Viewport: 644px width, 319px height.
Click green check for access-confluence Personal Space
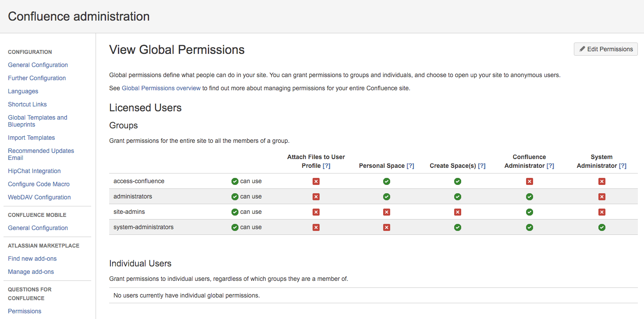(387, 181)
